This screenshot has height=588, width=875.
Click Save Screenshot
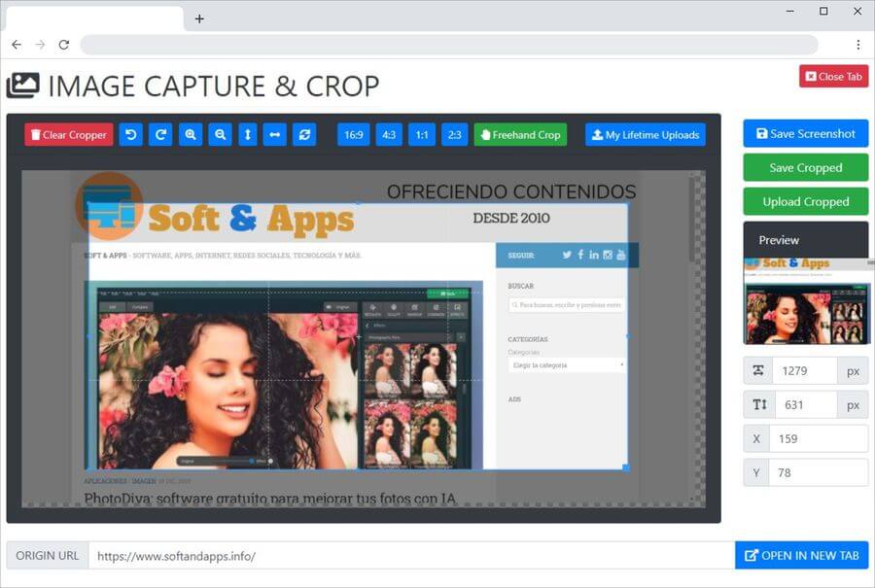pyautogui.click(x=805, y=134)
